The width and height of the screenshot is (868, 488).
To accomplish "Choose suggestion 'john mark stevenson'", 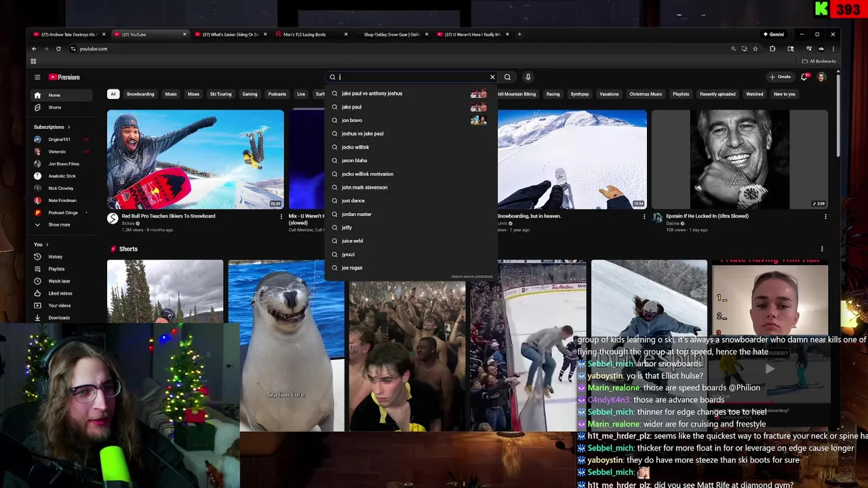I will 410,188.
